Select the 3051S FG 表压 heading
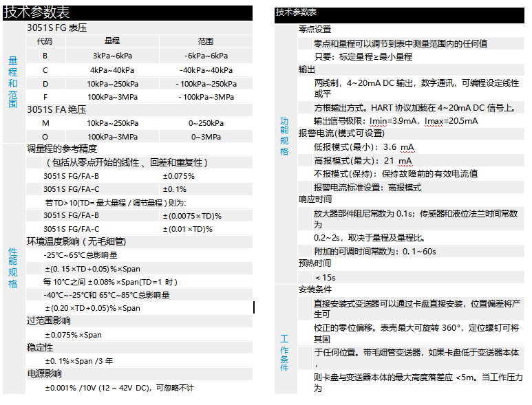This screenshot has width=532, height=405. [56, 28]
